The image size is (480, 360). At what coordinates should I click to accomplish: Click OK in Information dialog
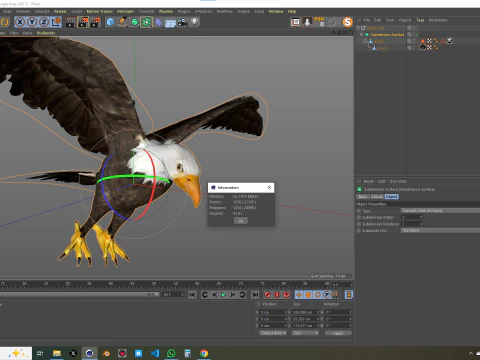click(x=241, y=221)
